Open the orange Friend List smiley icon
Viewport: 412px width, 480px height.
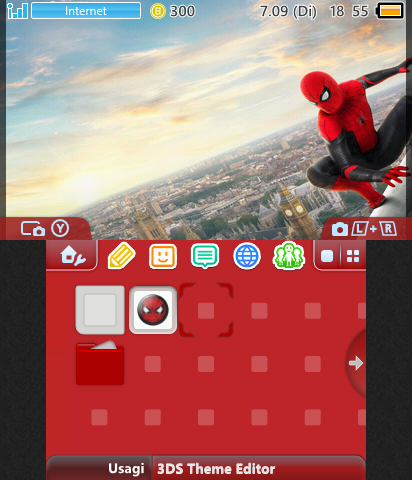point(163,256)
